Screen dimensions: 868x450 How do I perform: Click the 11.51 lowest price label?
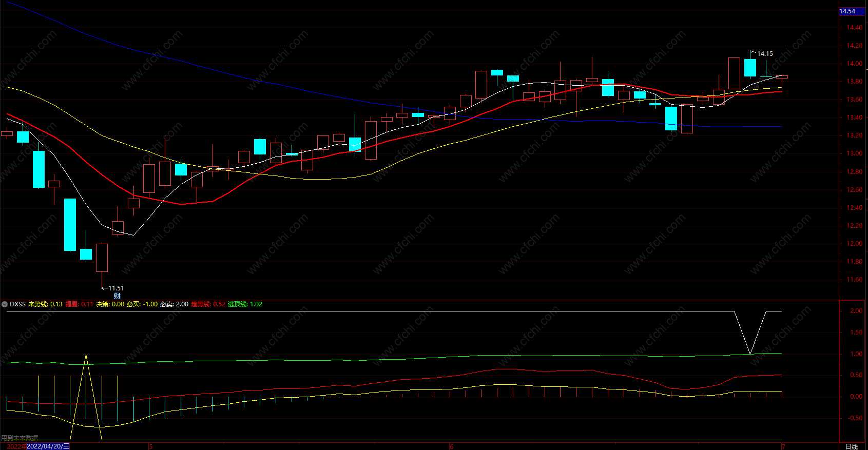[116, 288]
